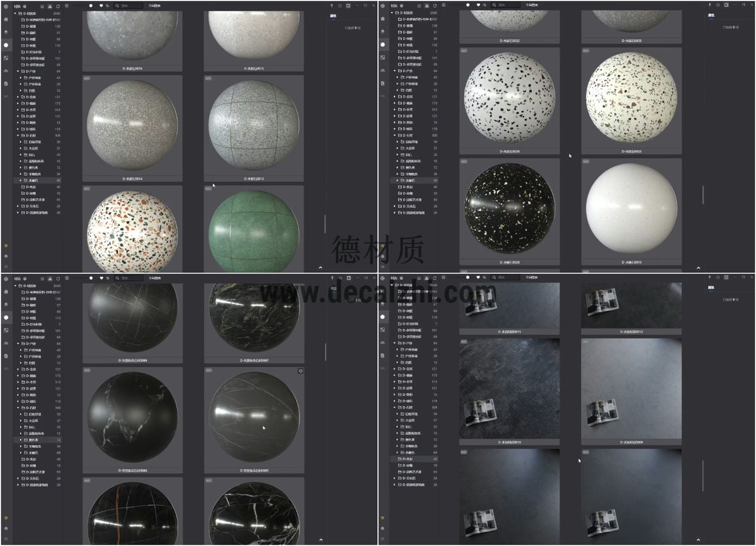Open the checker texture icon in top-left window sidebar
Image resolution: width=756 pixels, height=546 pixels.
point(6,58)
